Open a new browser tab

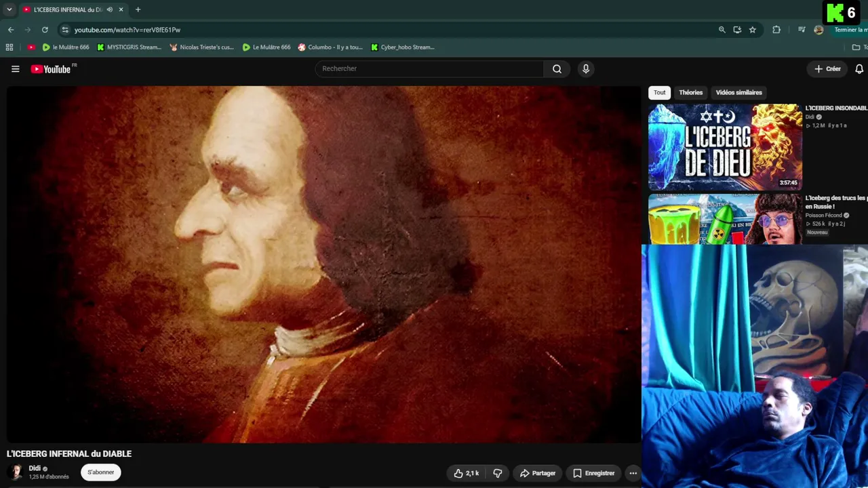coord(138,9)
